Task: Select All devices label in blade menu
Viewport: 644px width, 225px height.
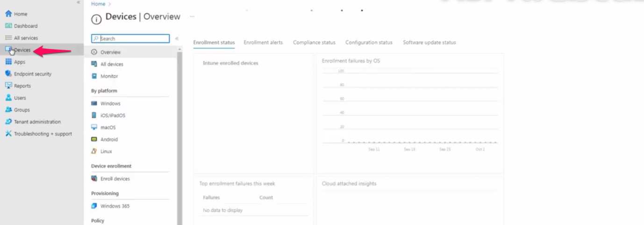Action: 112,64
